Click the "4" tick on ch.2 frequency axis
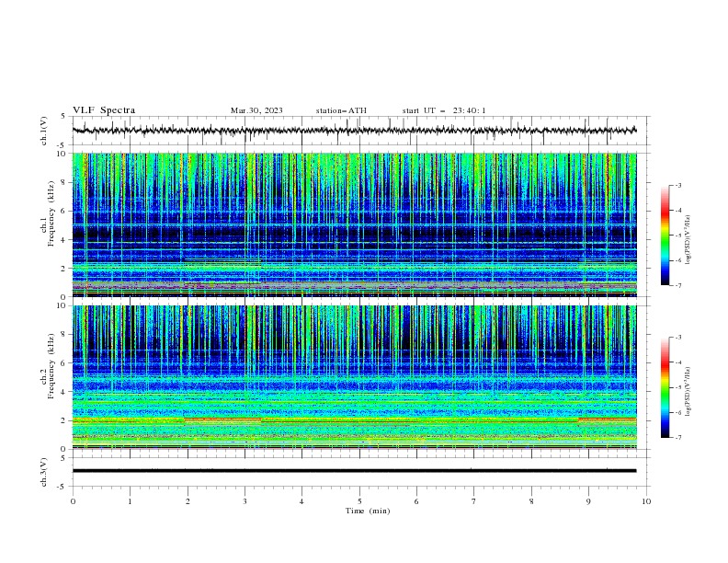This screenshot has width=728, height=563. tap(65, 392)
